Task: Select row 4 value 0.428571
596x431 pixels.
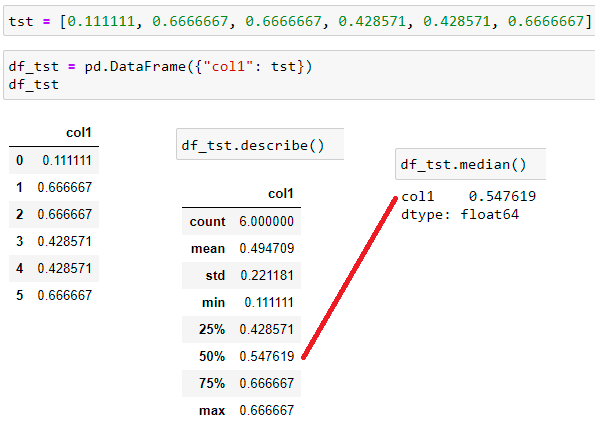Action: pyautogui.click(x=64, y=268)
